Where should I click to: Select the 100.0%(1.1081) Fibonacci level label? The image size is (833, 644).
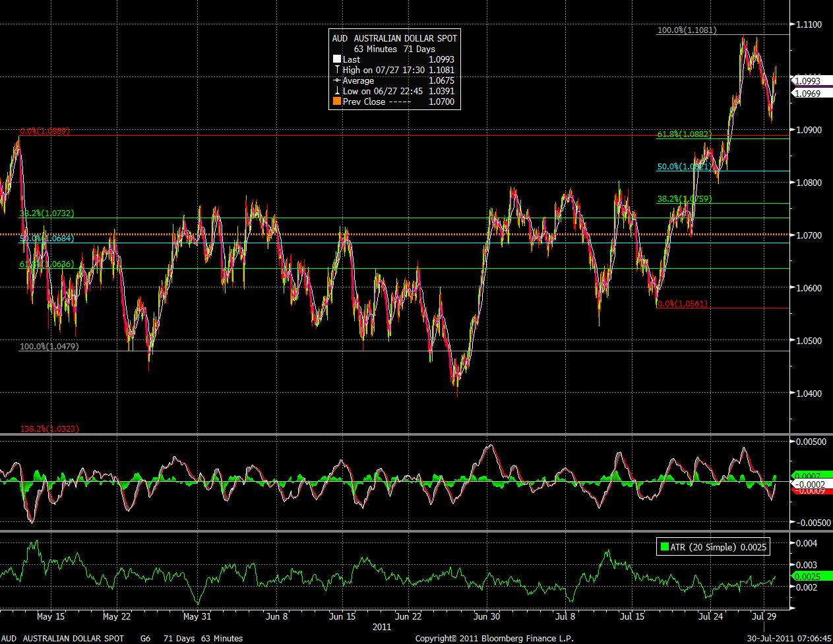[x=687, y=30]
